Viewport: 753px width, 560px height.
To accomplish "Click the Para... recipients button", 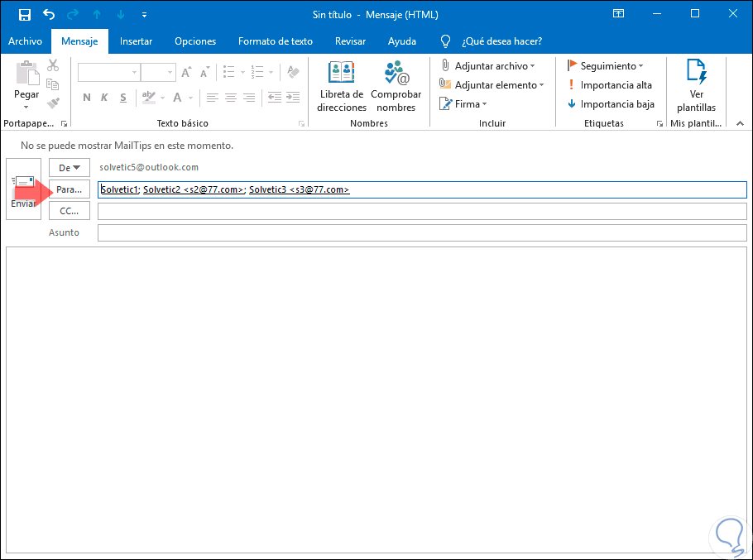I will tap(70, 189).
